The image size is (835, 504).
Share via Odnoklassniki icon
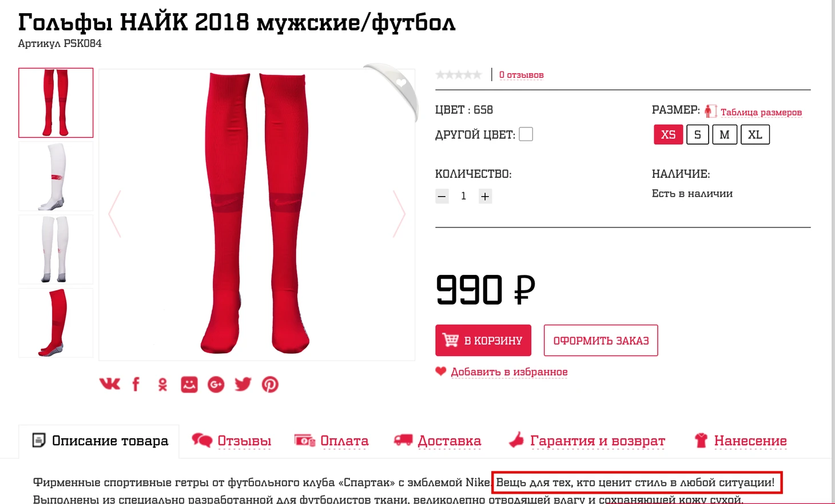(163, 385)
